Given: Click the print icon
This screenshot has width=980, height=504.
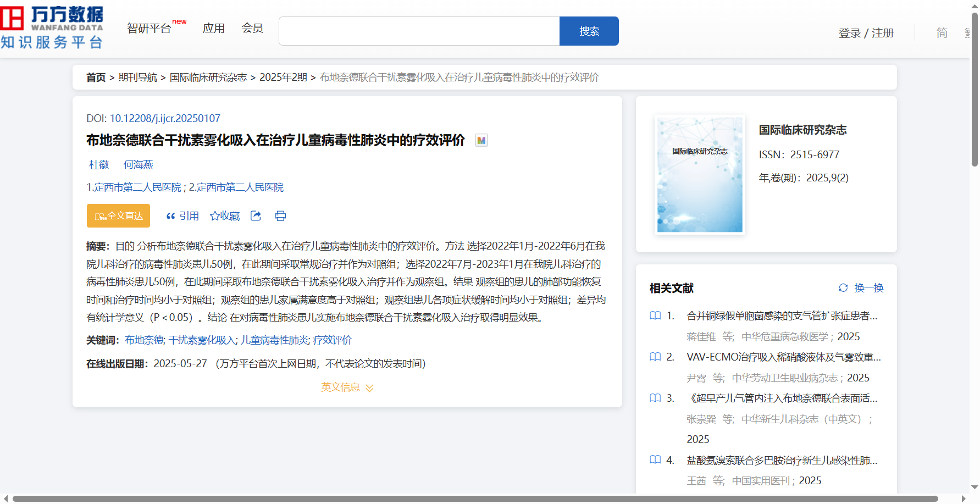Looking at the screenshot, I should [x=280, y=216].
